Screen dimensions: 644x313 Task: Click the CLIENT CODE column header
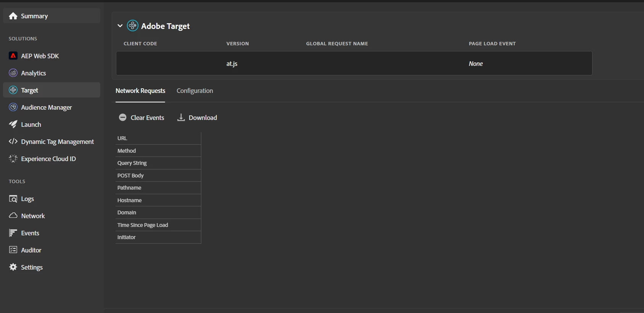click(x=140, y=44)
